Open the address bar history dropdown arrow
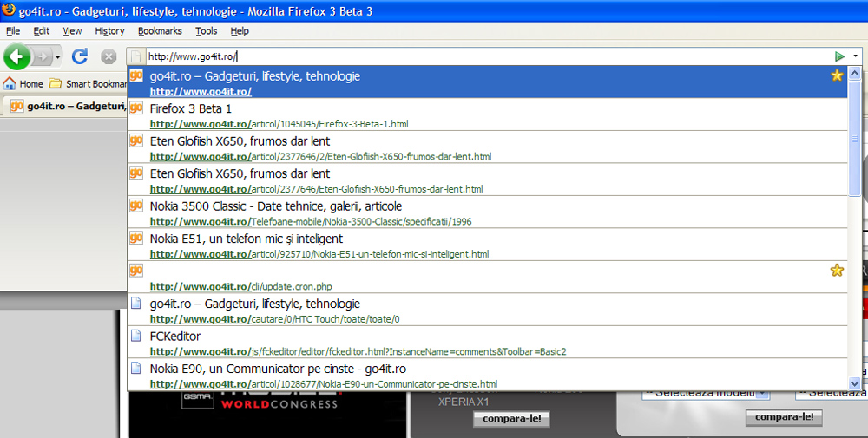 pos(855,56)
